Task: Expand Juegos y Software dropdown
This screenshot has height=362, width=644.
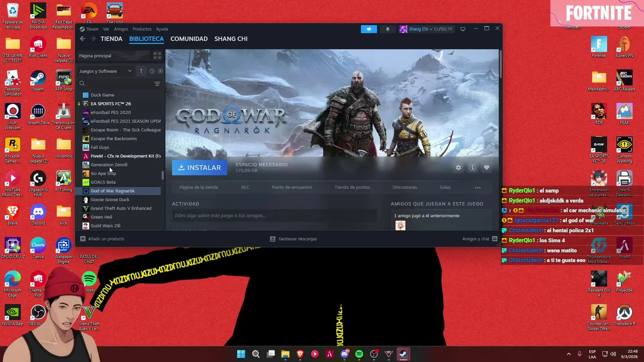Action: tap(106, 71)
